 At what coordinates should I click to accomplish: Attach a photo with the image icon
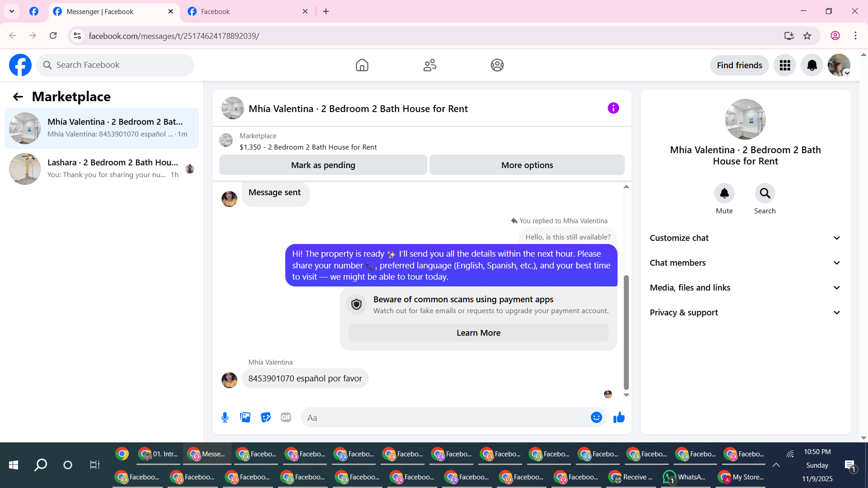(x=245, y=418)
